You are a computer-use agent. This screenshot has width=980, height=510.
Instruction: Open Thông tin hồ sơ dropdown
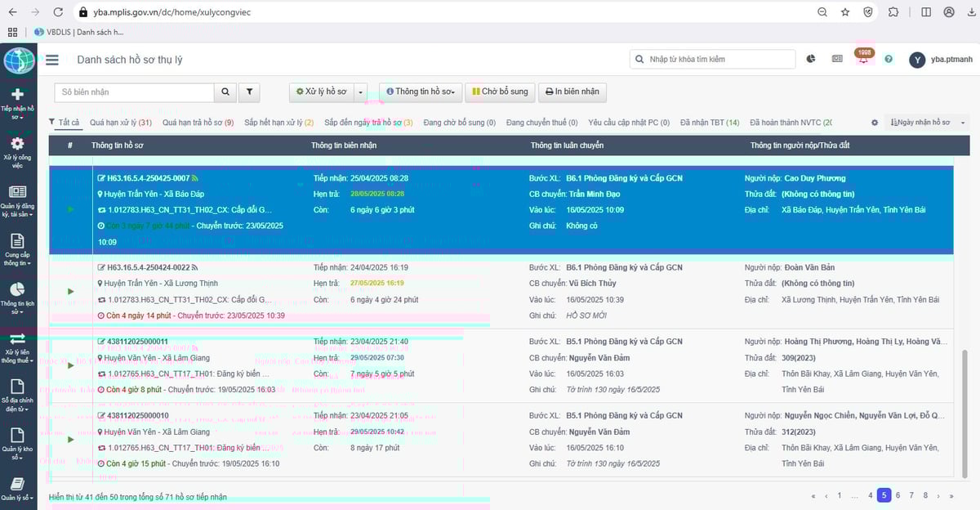point(421,92)
